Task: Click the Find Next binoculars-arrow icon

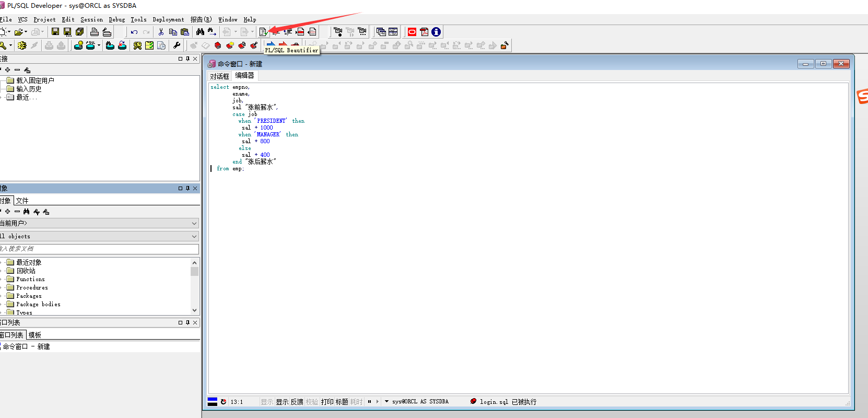Action: [212, 32]
